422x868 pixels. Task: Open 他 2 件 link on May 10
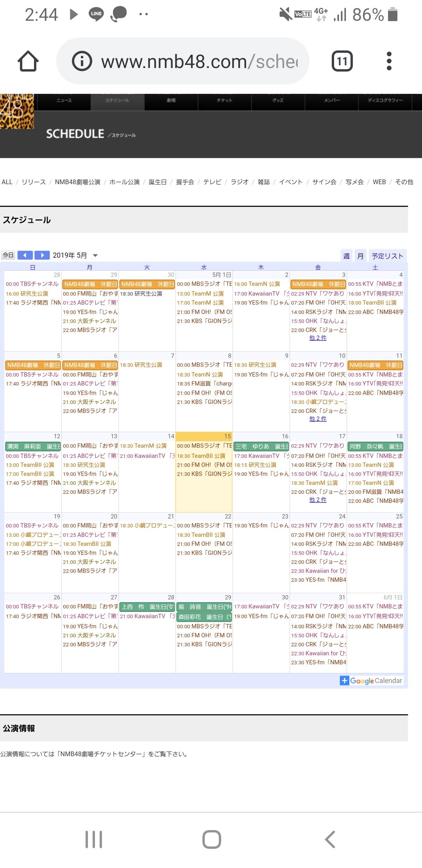click(x=318, y=419)
